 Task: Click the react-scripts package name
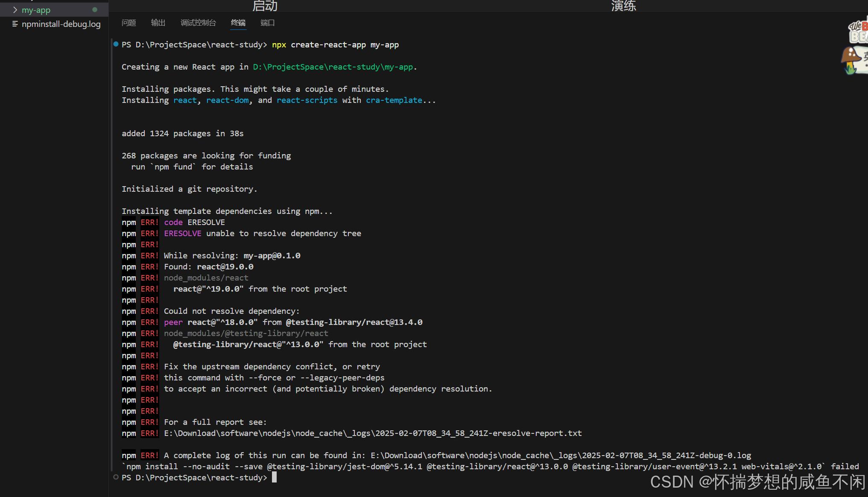[x=307, y=100]
